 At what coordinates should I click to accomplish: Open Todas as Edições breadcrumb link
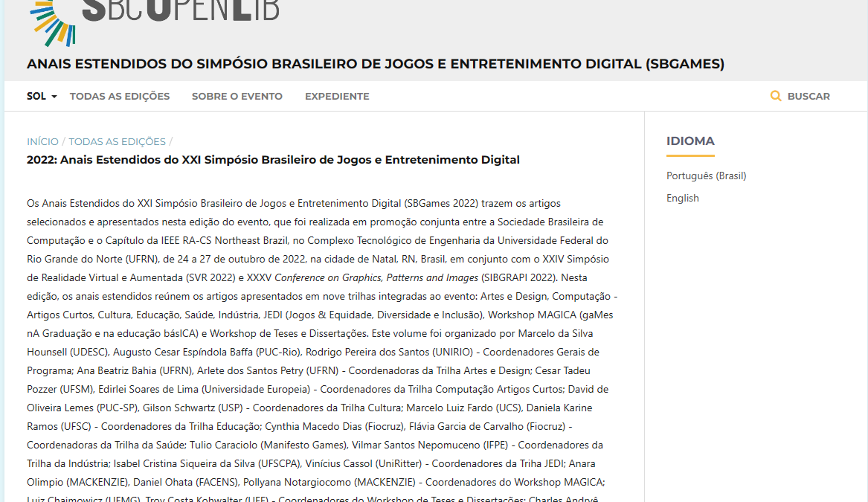click(x=117, y=142)
